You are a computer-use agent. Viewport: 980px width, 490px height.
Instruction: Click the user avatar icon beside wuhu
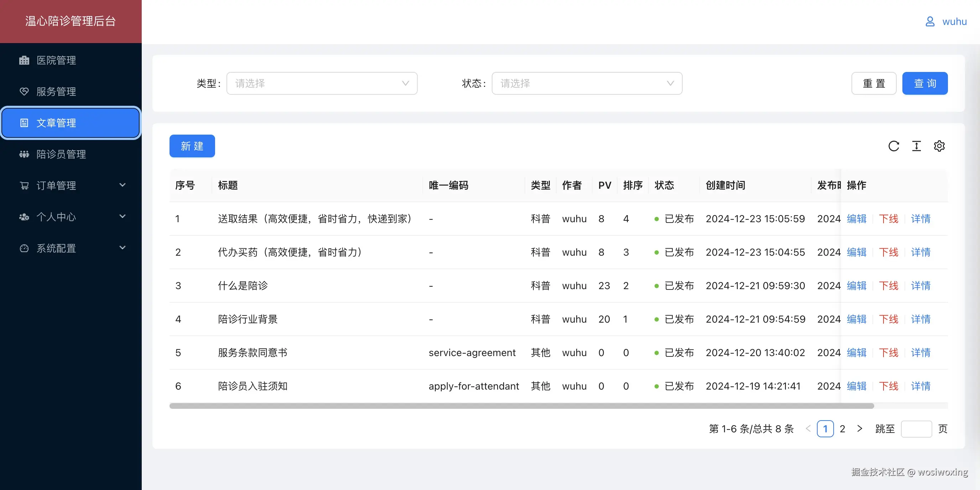click(930, 21)
